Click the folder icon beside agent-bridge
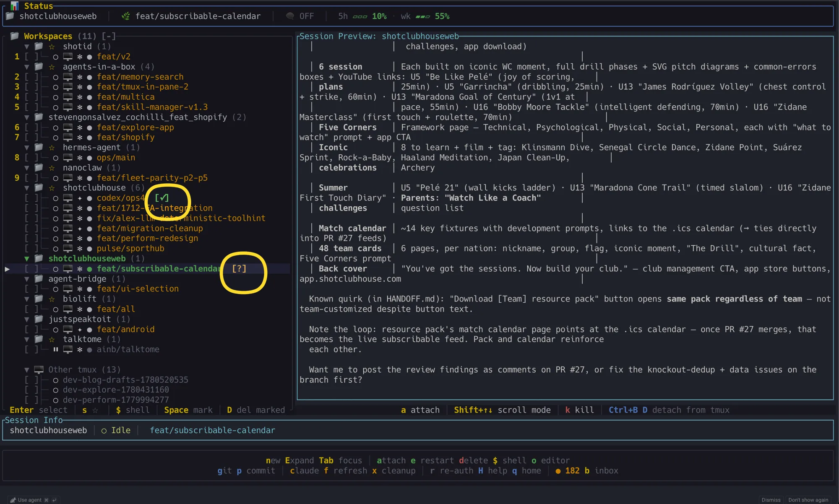The image size is (839, 504). coord(39,278)
